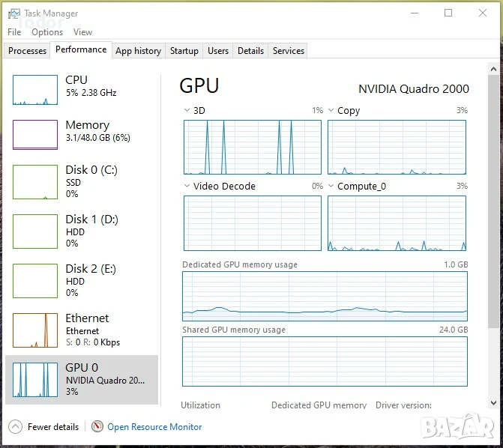This screenshot has width=503, height=448.
Task: Switch to the App history tab
Action: (x=138, y=51)
